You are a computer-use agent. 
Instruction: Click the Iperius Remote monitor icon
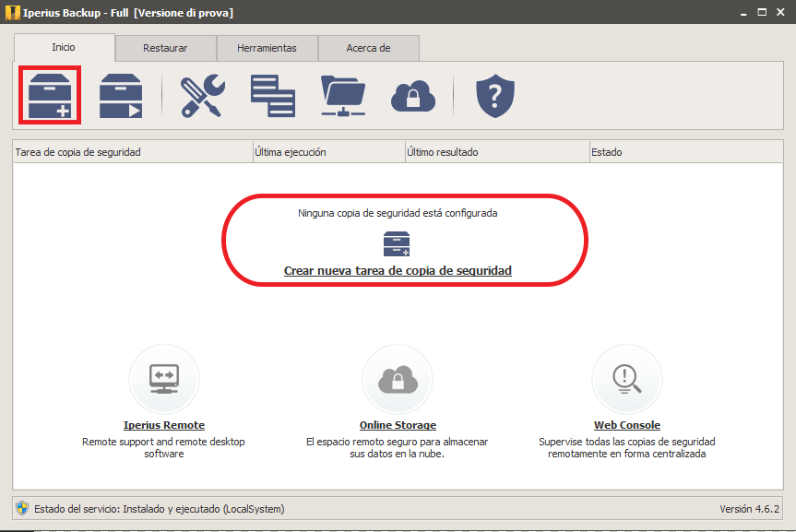coord(164,379)
